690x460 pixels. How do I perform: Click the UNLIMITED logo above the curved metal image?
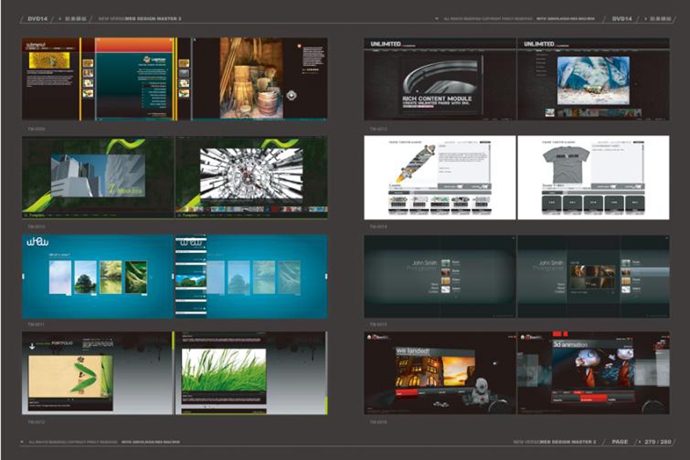pyautogui.click(x=385, y=44)
